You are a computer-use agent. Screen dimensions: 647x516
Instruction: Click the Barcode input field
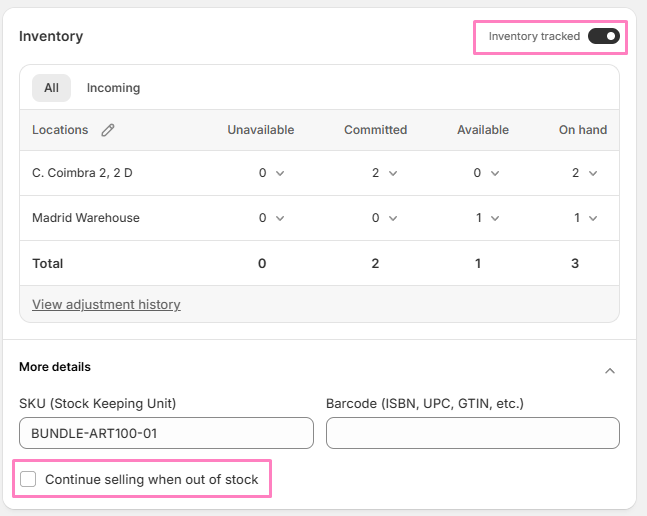coord(472,433)
